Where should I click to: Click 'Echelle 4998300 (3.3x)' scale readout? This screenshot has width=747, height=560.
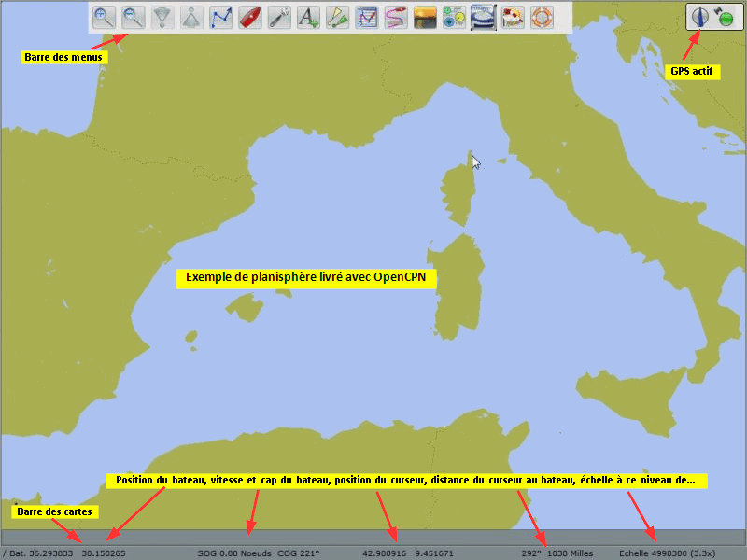click(668, 553)
